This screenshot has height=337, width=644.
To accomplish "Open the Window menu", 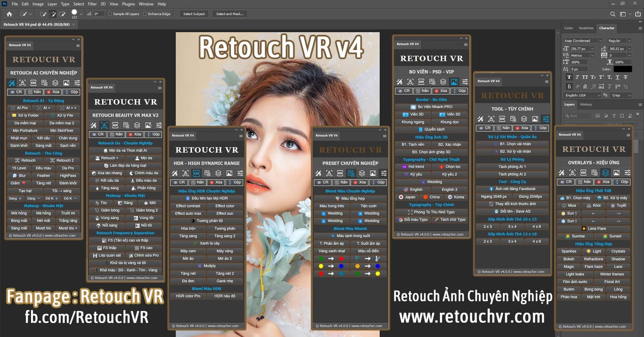I will [146, 4].
